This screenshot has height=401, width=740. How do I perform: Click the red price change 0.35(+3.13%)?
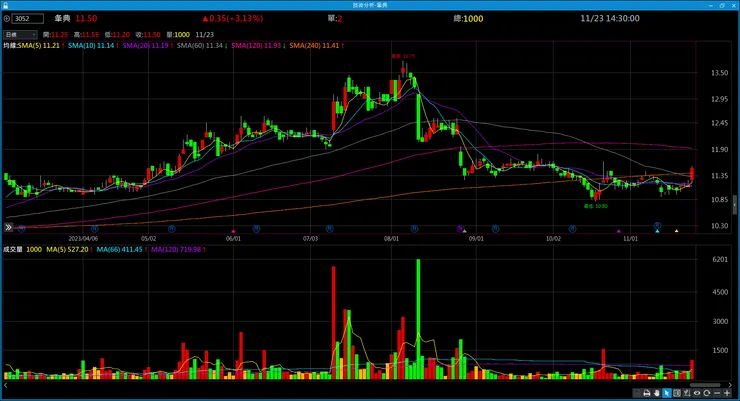click(233, 18)
